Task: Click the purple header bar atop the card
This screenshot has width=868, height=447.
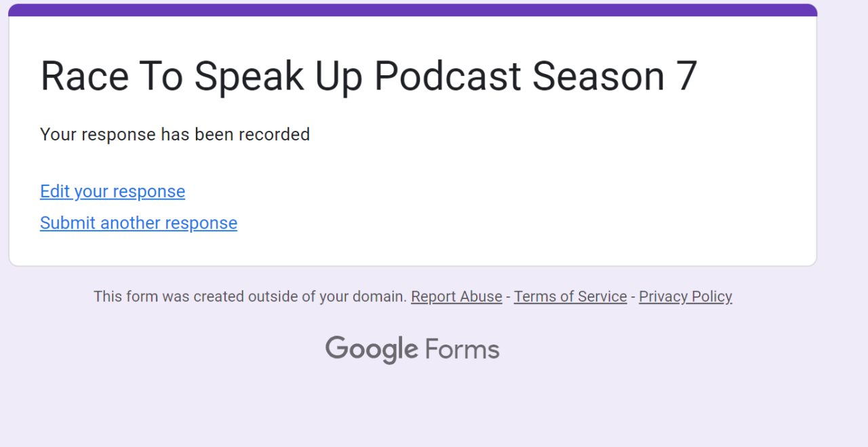Action: [x=412, y=10]
